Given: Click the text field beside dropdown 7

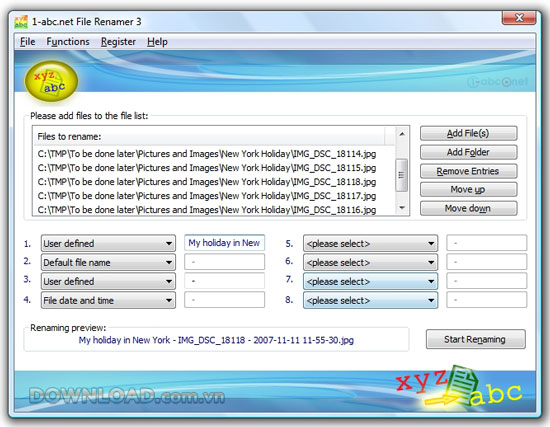Looking at the screenshot, I should (x=487, y=281).
